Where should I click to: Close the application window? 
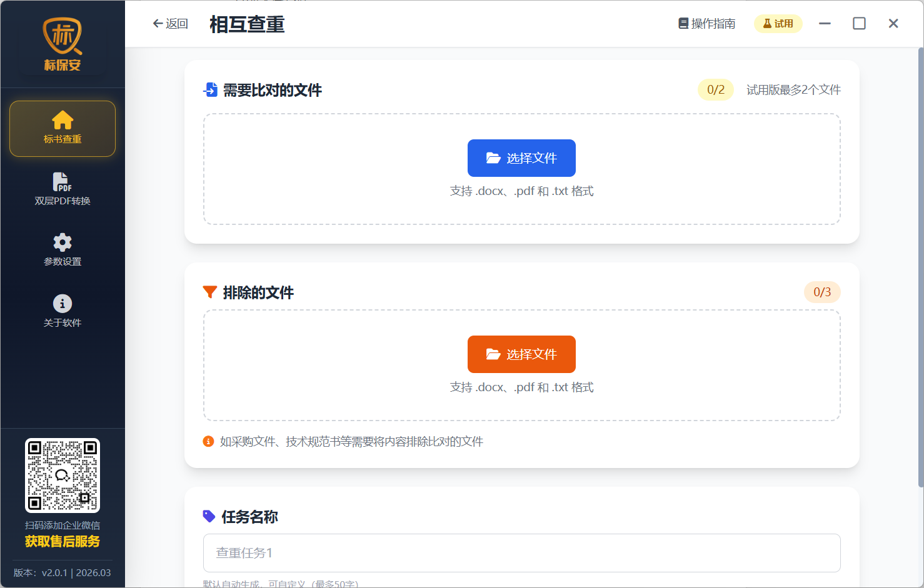coord(893,24)
